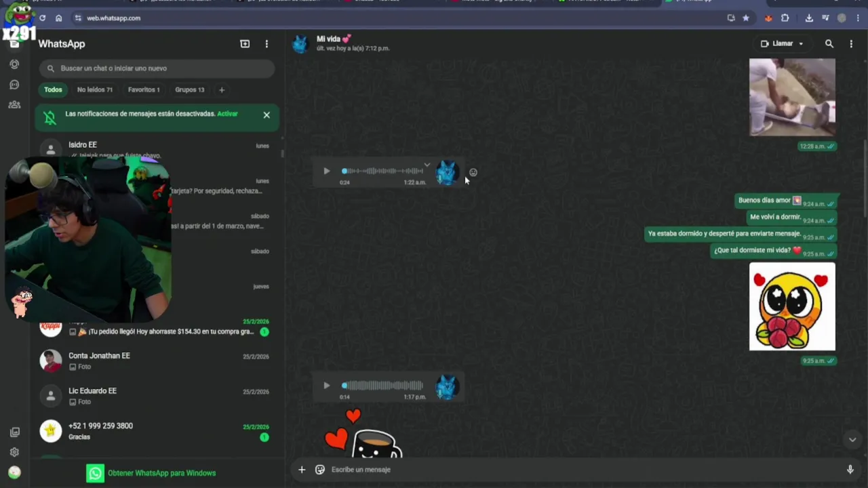Viewport: 868px width, 488px height.
Task: Dismiss the notifications disabled banner
Action: pyautogui.click(x=267, y=115)
